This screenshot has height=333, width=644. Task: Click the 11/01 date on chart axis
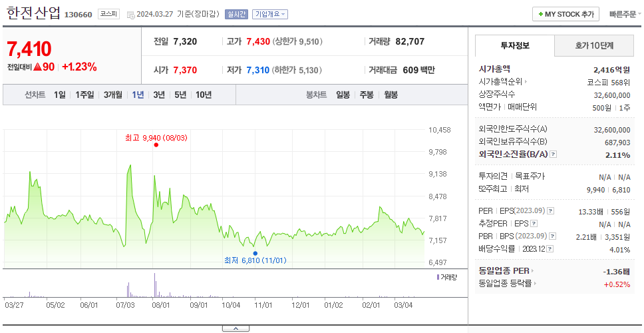point(263,305)
